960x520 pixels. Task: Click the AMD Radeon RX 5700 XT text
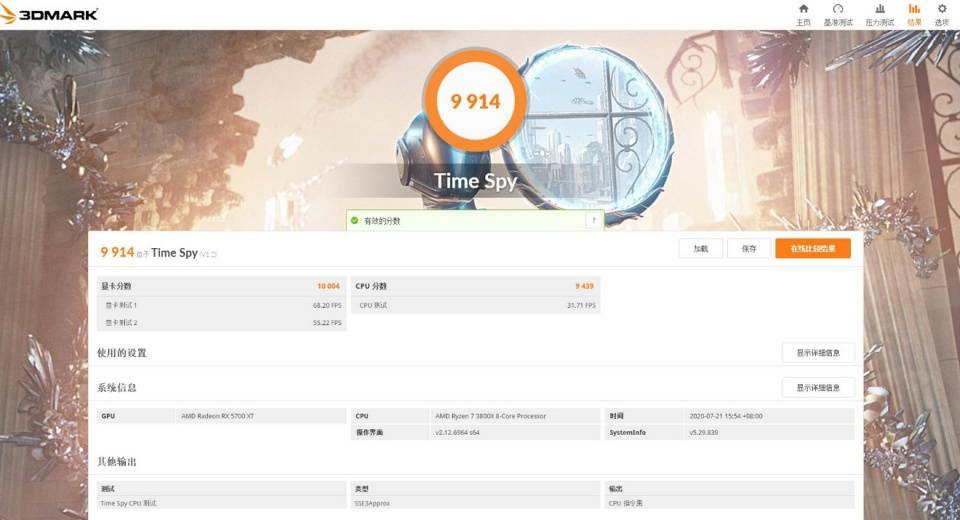[x=217, y=416]
